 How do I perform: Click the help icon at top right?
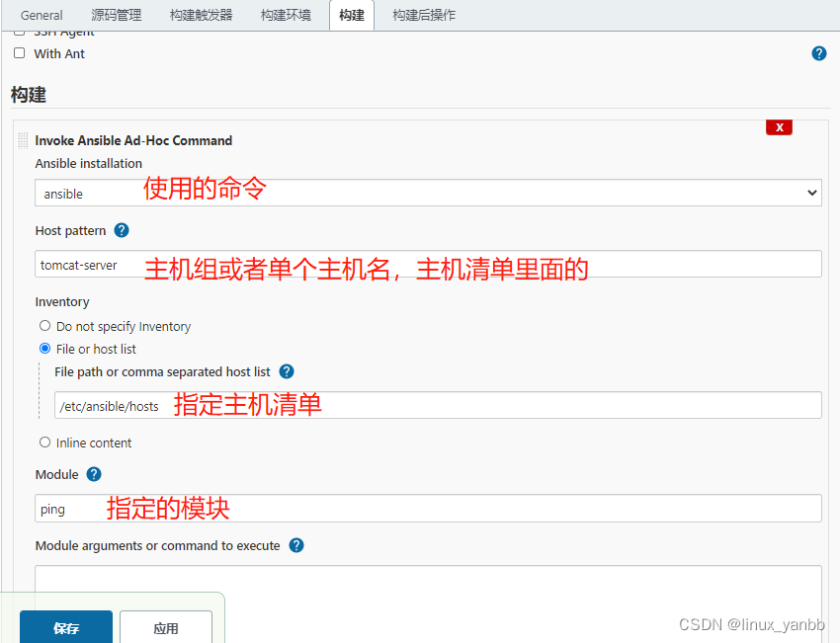(818, 53)
